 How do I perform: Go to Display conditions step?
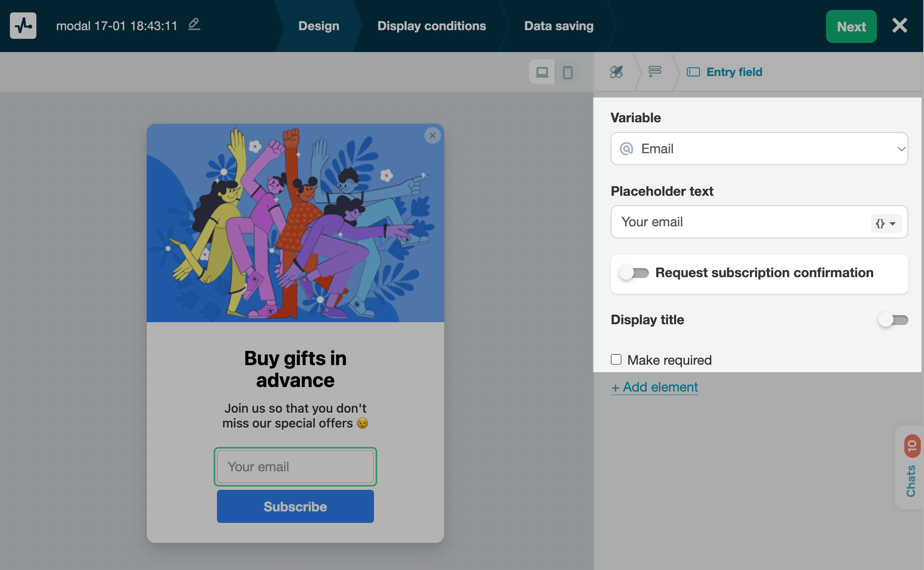tap(431, 26)
